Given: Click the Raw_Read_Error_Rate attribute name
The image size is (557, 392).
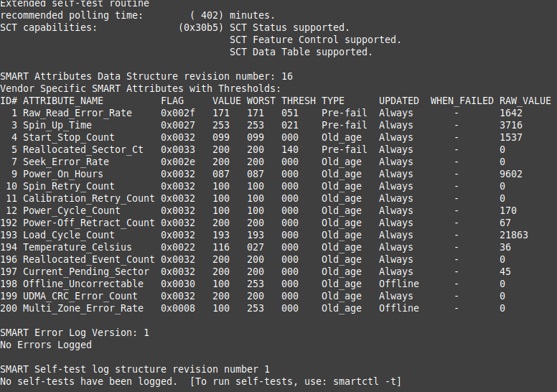Looking at the screenshot, I should pos(78,113).
